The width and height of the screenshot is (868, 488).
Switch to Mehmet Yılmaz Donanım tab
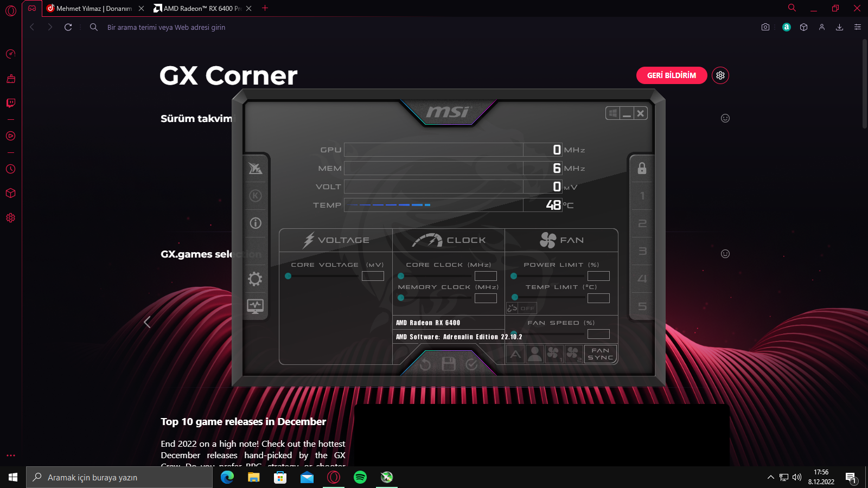point(95,8)
